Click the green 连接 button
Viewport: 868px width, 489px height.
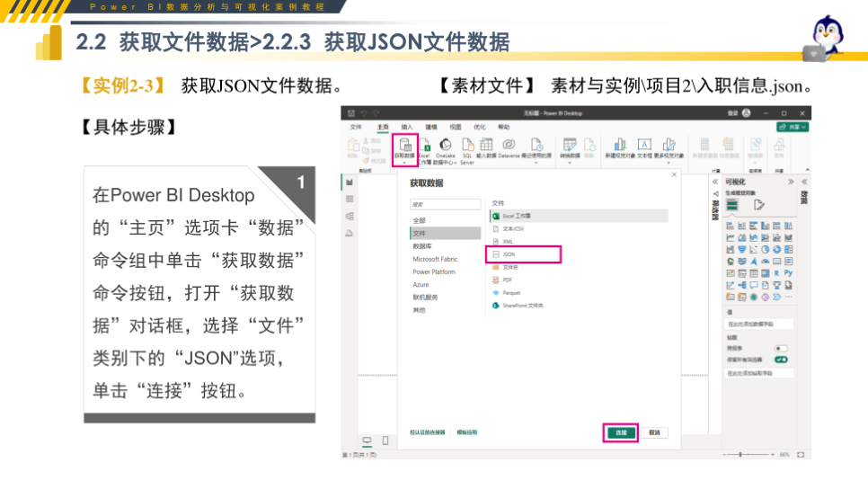pos(621,432)
